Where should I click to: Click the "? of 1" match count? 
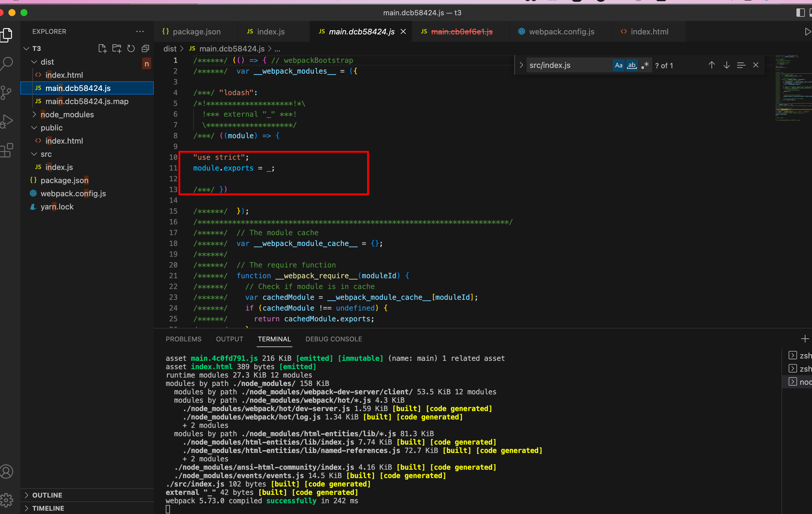[x=664, y=66]
